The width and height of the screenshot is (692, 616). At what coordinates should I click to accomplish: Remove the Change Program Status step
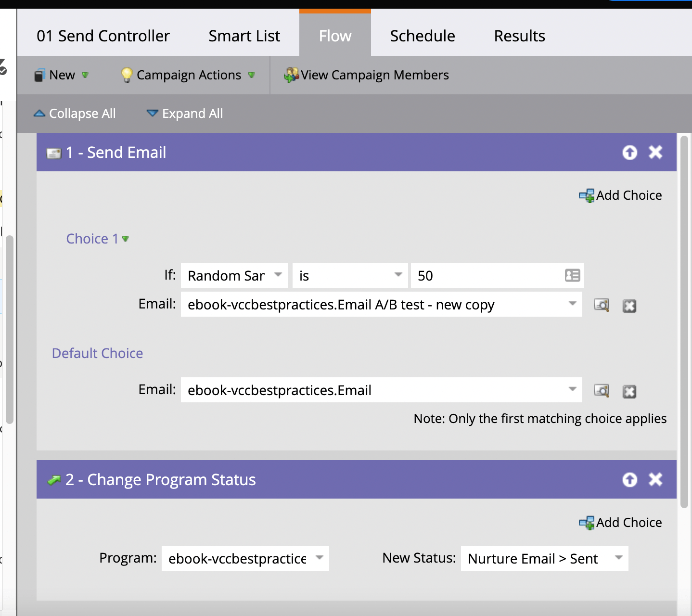coord(655,480)
